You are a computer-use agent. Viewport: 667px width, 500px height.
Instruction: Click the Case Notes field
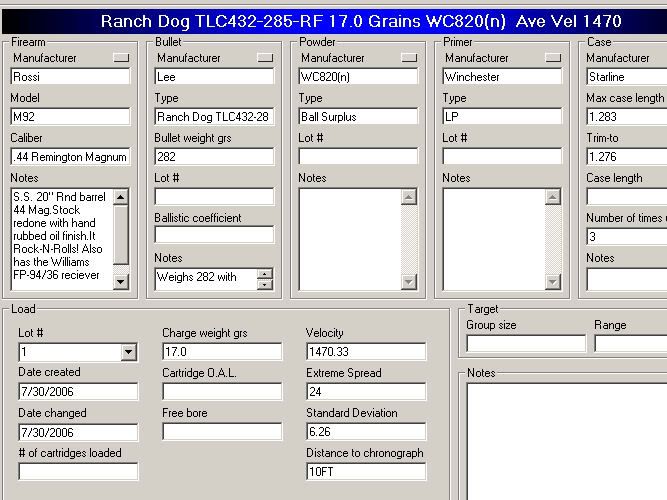[x=627, y=280]
